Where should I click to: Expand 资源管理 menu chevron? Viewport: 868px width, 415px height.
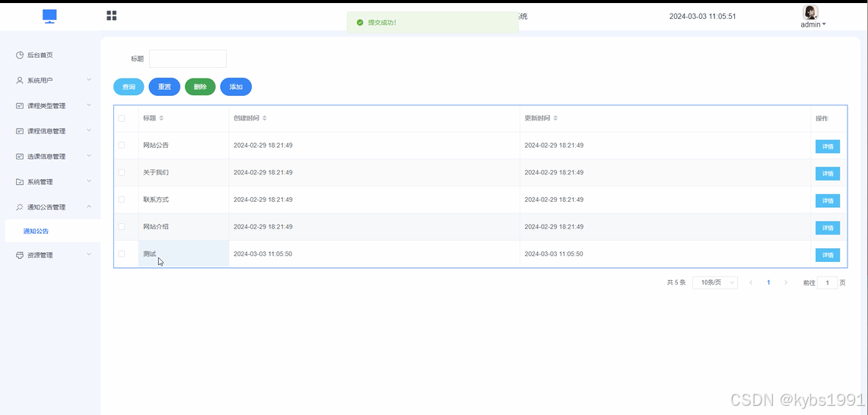pyautogui.click(x=89, y=255)
